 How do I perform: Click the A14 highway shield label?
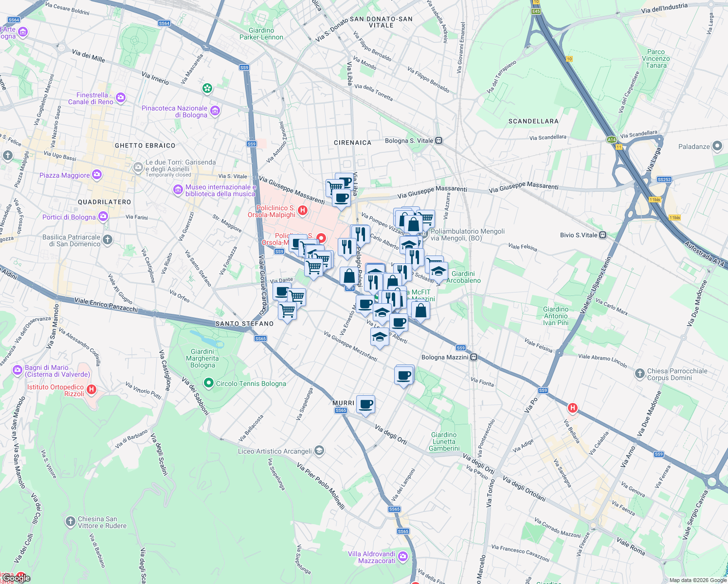612,139
